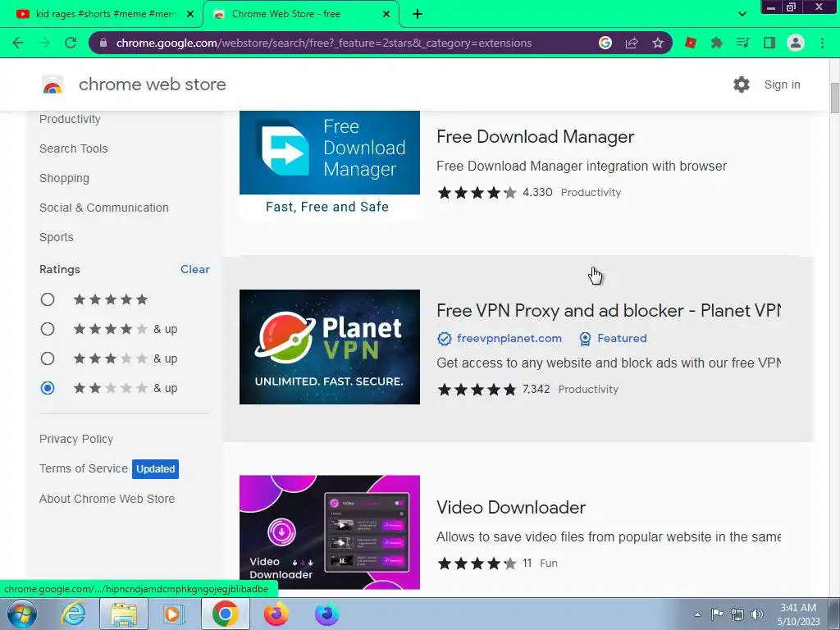Open Chrome's three-dot menu
The width and height of the screenshot is (840, 630).
click(822, 43)
